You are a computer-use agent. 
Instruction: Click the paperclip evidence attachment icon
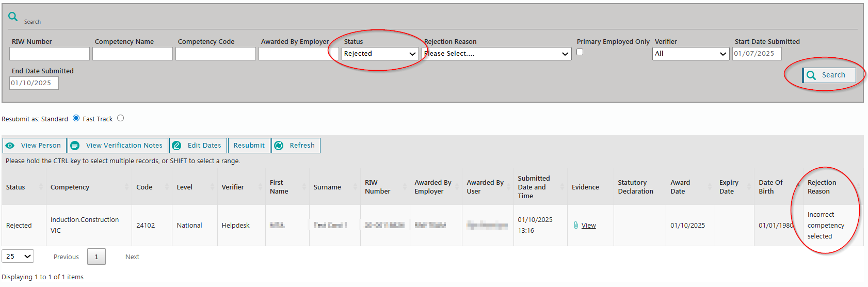pyautogui.click(x=576, y=225)
